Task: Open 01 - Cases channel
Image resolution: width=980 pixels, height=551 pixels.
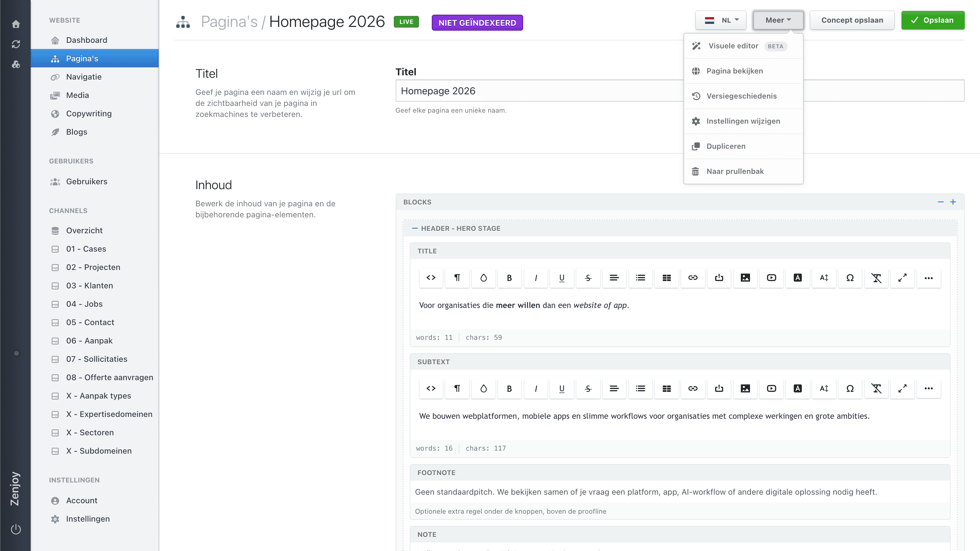Action: 95,249
